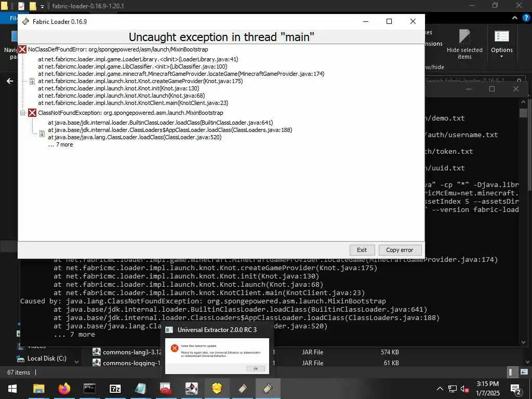Select the ClassNotFoundException red X icon
The image size is (532, 399).
click(32, 113)
